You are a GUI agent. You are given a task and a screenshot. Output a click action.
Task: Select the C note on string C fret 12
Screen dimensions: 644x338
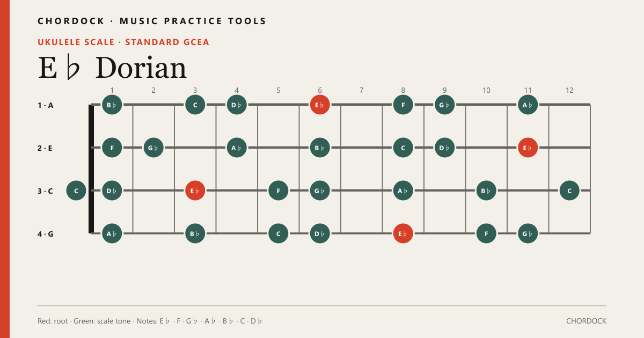569,190
